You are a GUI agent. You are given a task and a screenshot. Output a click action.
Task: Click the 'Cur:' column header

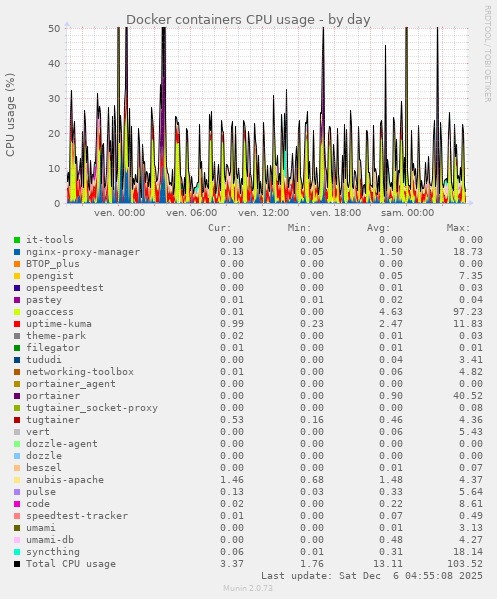(x=220, y=228)
